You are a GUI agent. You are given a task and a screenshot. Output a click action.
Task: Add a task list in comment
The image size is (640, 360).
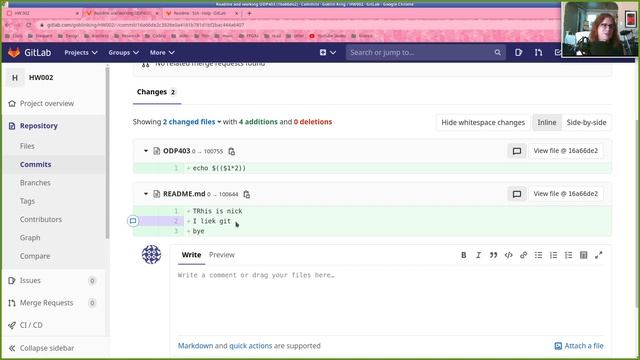click(569, 255)
